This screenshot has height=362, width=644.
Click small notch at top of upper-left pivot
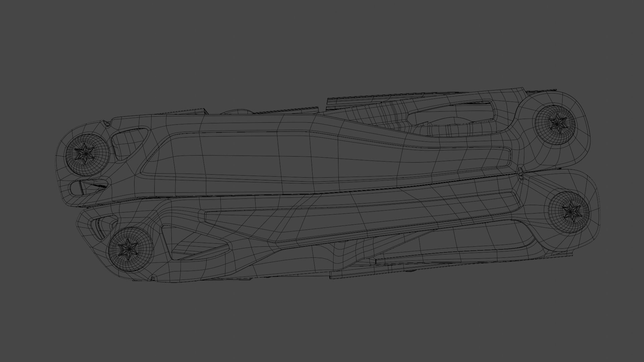pyautogui.click(x=107, y=124)
